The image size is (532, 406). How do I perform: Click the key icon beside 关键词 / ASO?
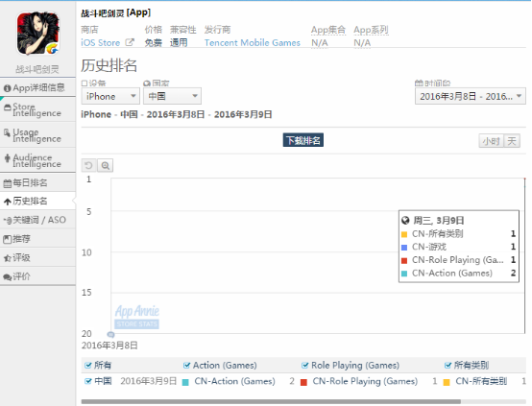pos(8,221)
